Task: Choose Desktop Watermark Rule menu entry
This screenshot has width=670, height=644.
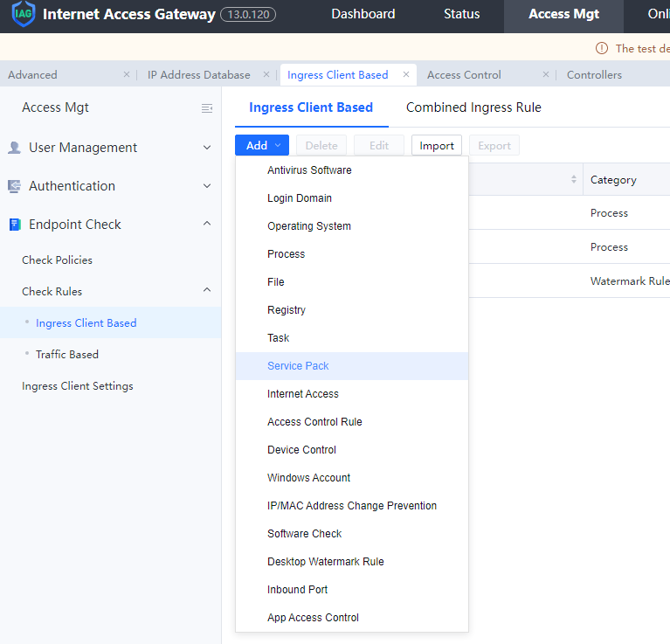Action: tap(325, 562)
